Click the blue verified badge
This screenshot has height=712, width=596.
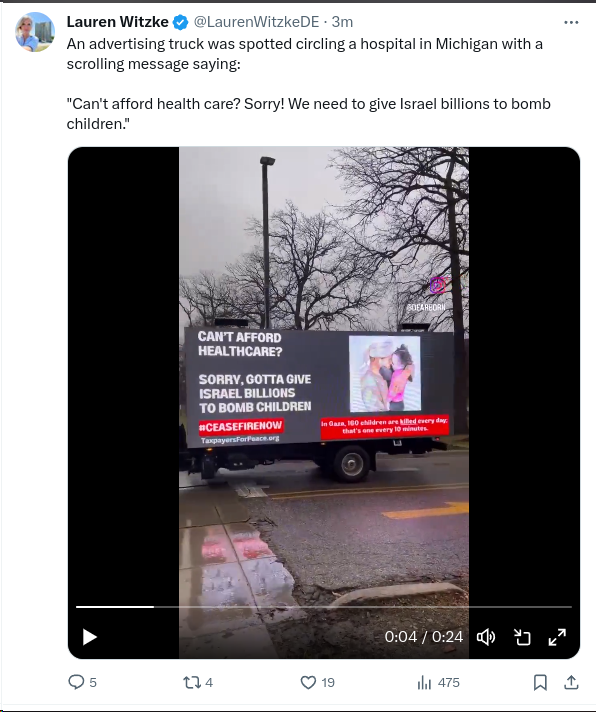pyautogui.click(x=181, y=22)
